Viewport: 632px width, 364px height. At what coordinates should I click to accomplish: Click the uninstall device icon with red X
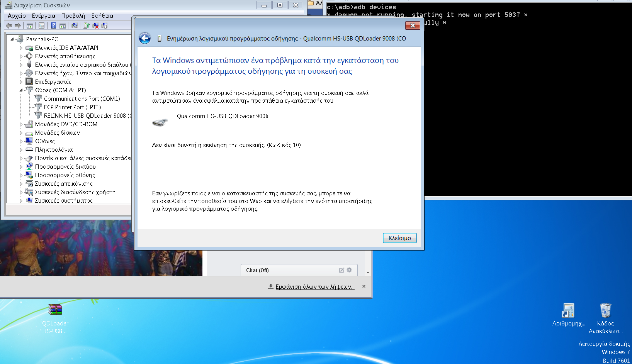95,26
